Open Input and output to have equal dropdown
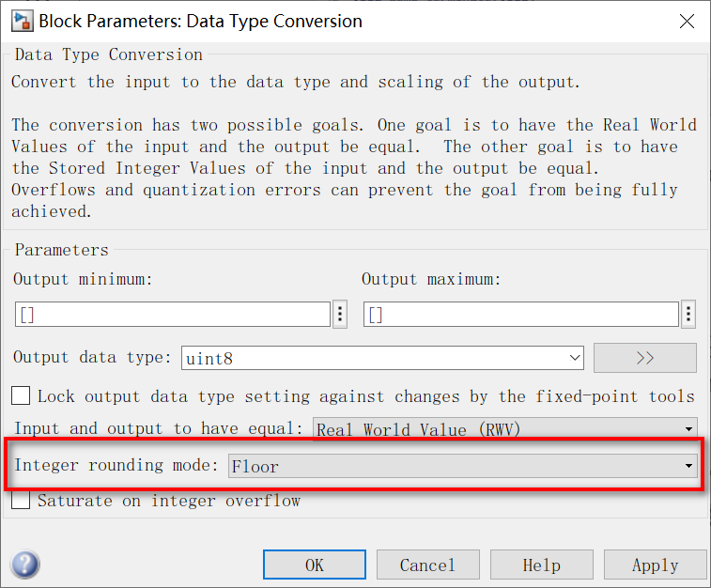The image size is (711, 588). pyautogui.click(x=505, y=428)
